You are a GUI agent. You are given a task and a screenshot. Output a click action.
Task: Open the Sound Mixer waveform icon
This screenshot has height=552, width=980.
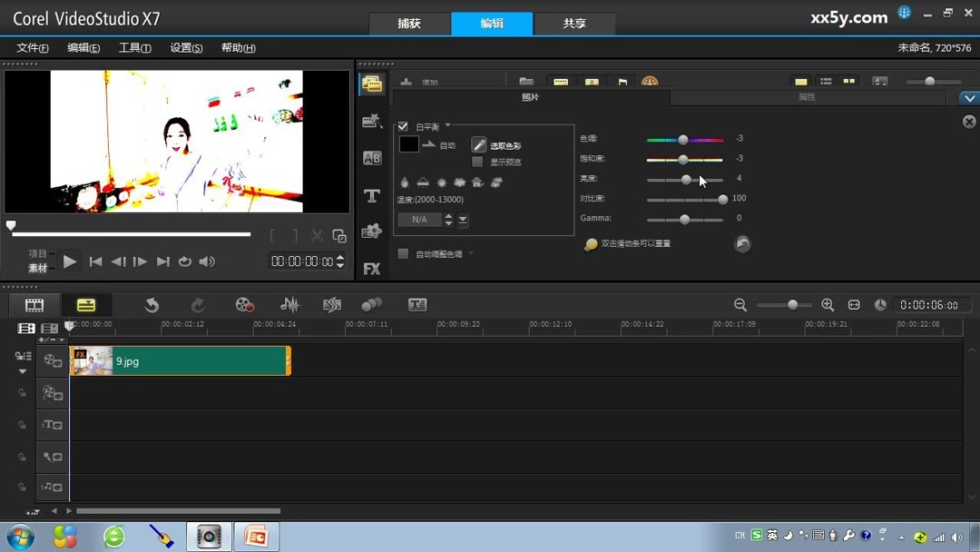click(x=291, y=305)
